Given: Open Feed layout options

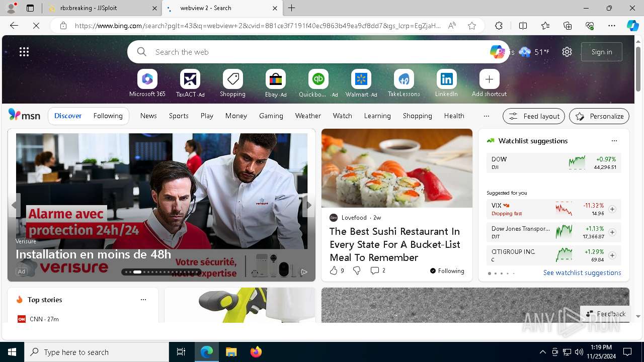Looking at the screenshot, I should pyautogui.click(x=534, y=116).
